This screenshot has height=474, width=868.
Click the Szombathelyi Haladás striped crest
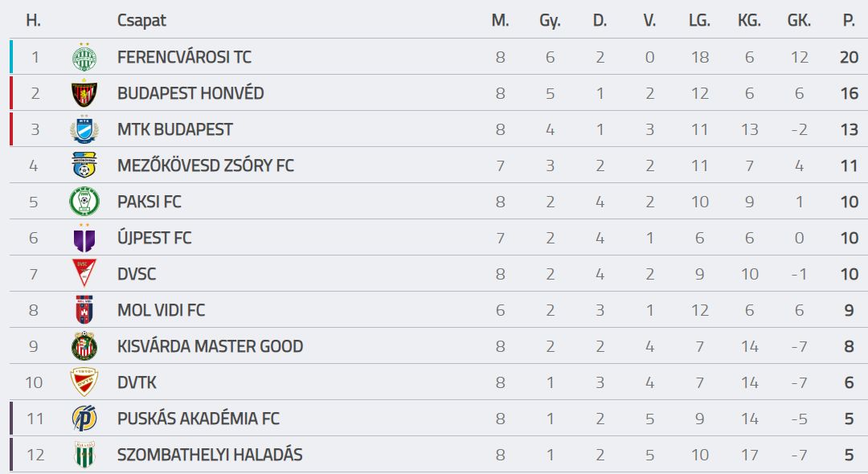click(x=84, y=455)
